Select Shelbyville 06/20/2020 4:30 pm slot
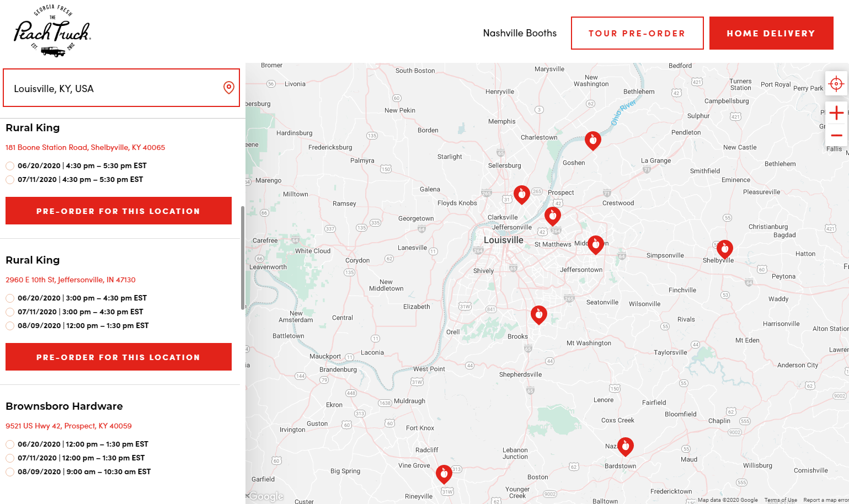The image size is (849, 504). (10, 166)
